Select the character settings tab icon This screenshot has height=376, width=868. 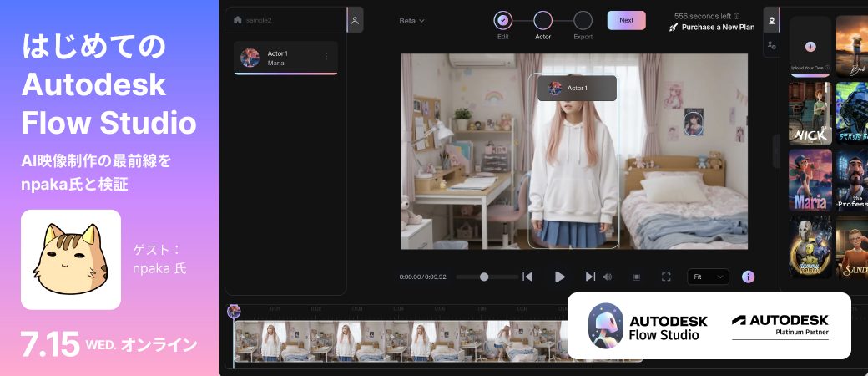tap(771, 45)
